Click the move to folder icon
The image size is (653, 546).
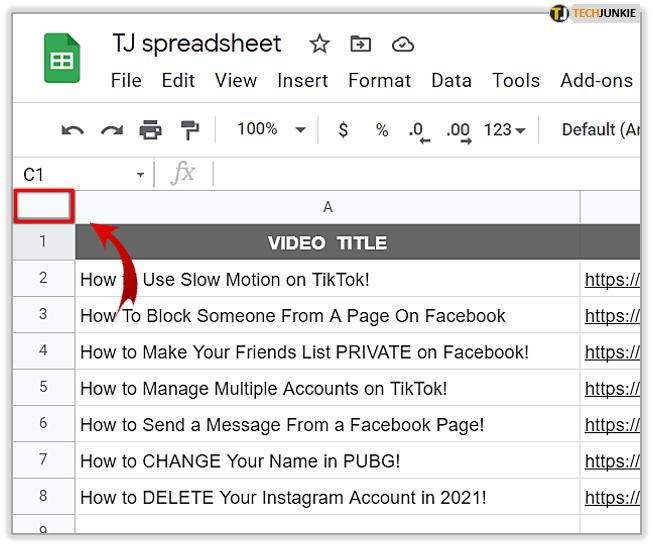click(x=359, y=44)
